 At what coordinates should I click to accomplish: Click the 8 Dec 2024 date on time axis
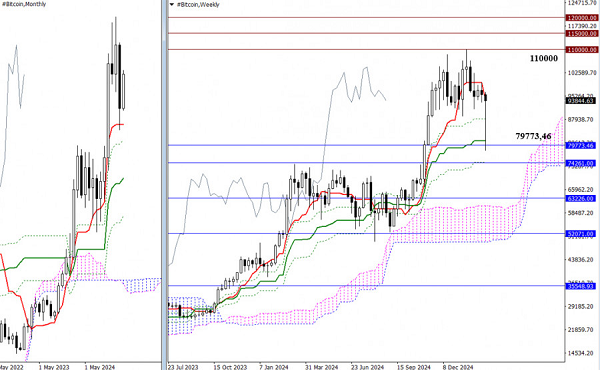click(458, 367)
